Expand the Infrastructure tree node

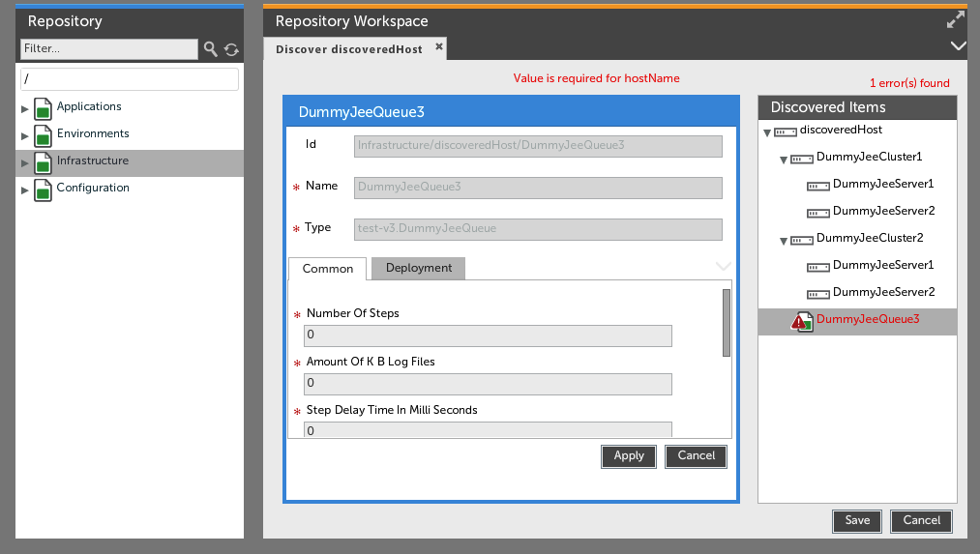(x=25, y=162)
